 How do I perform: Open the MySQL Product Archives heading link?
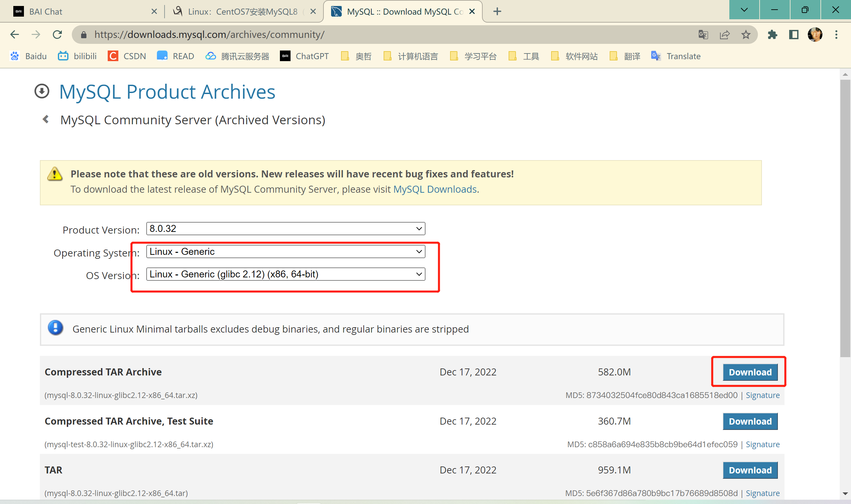point(167,92)
